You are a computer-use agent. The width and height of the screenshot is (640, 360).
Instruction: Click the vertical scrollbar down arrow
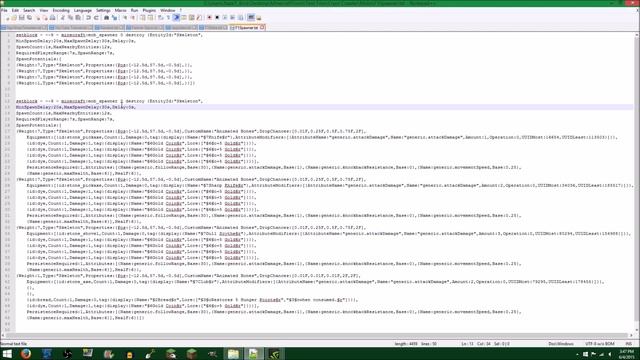click(637, 330)
